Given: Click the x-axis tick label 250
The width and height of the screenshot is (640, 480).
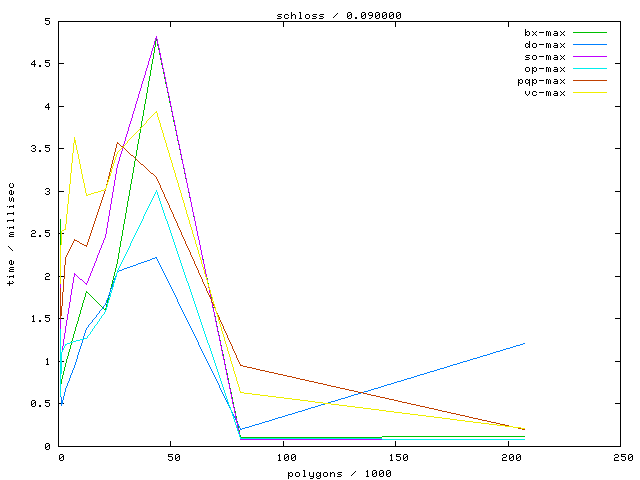Looking at the screenshot, I should point(621,457).
